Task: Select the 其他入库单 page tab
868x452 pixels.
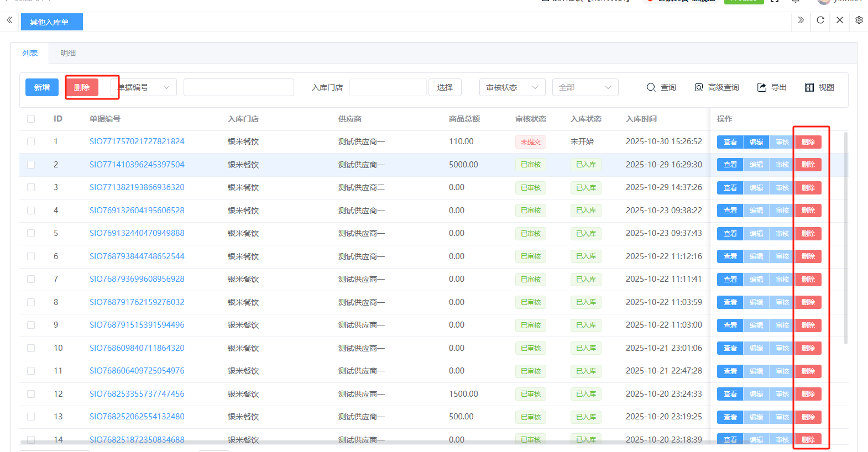Action: pyautogui.click(x=50, y=22)
